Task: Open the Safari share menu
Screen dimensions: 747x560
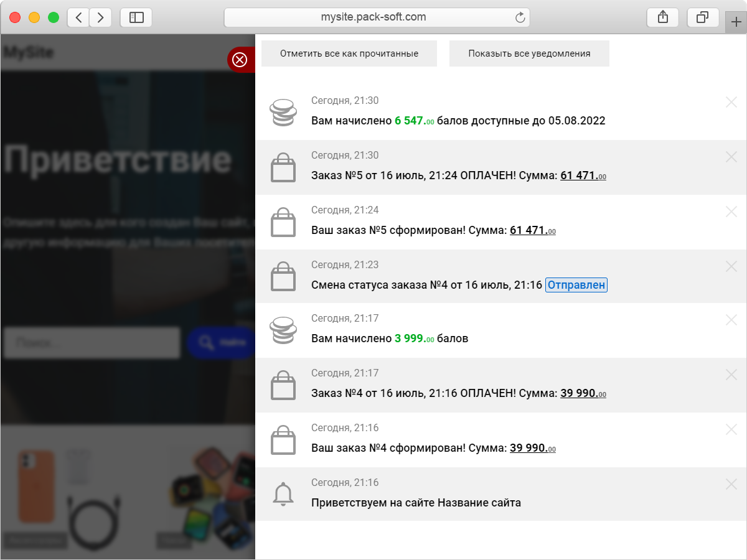Action: pyautogui.click(x=663, y=17)
